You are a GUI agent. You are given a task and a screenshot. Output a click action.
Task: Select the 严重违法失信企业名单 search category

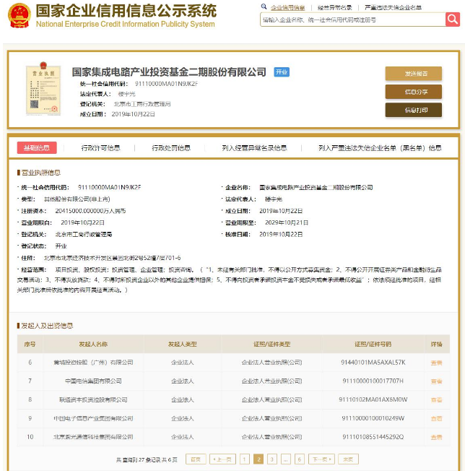click(393, 8)
